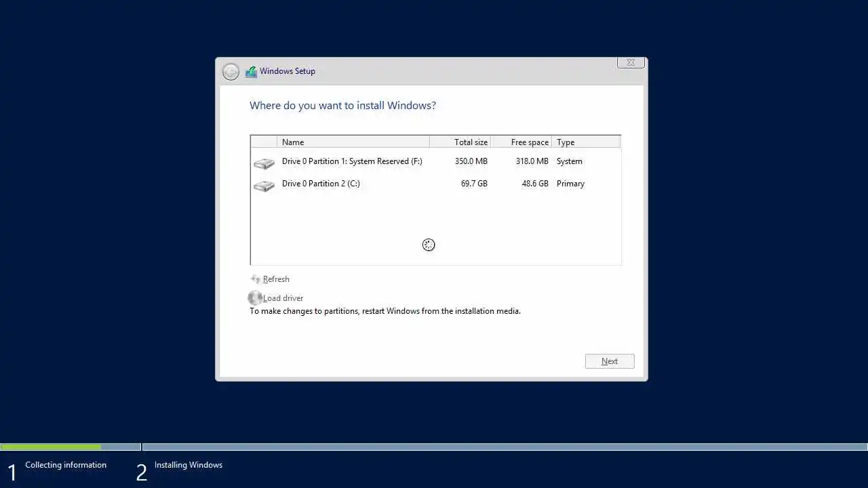Click the Collecting information step label
Screen dimensions: 868x488
tap(66, 465)
